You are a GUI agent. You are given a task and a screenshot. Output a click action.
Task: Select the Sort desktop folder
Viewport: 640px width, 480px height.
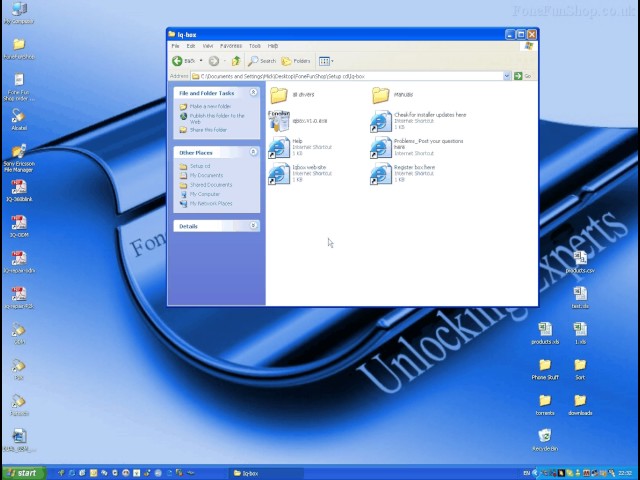click(x=580, y=369)
